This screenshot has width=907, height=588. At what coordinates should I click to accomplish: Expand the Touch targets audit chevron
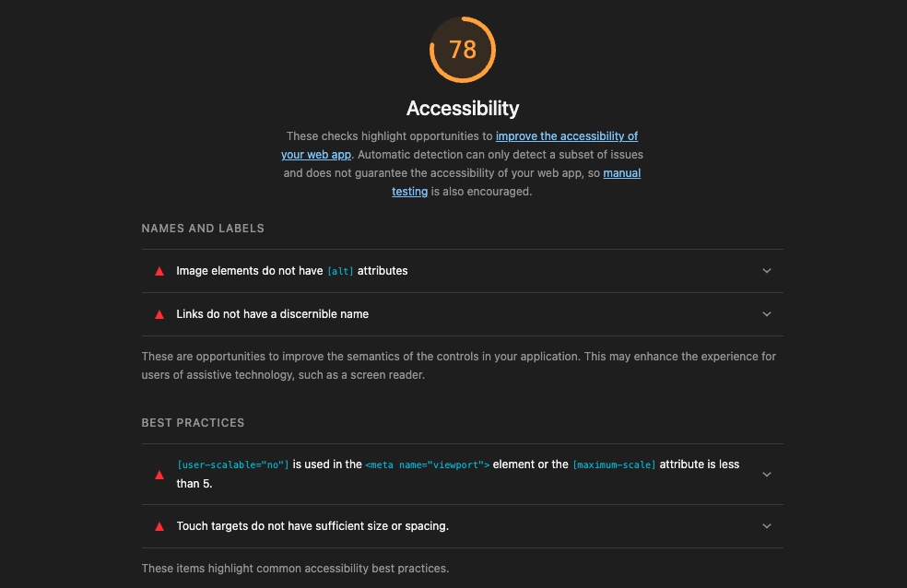tap(767, 526)
